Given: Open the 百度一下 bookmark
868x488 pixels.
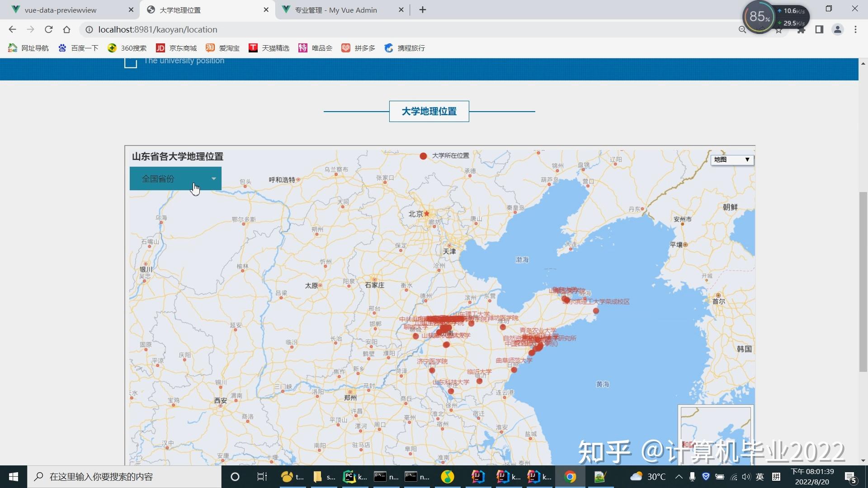Looking at the screenshot, I should point(78,48).
